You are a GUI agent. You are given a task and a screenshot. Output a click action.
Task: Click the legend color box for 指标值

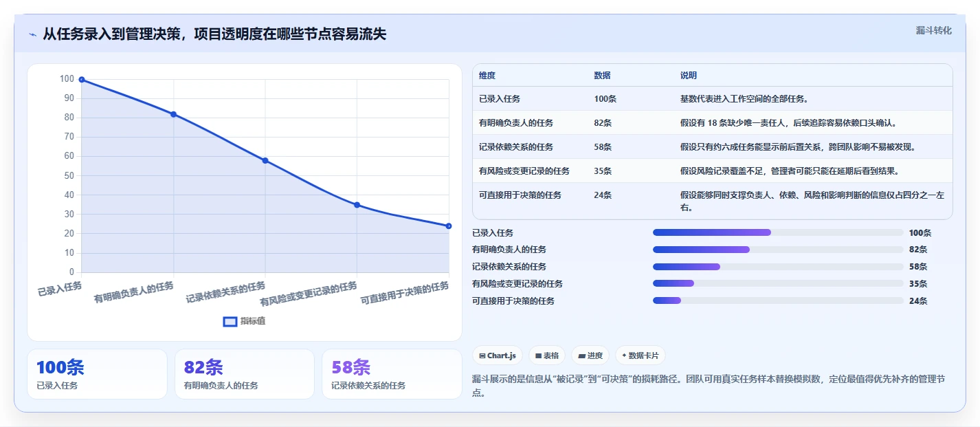tap(230, 321)
